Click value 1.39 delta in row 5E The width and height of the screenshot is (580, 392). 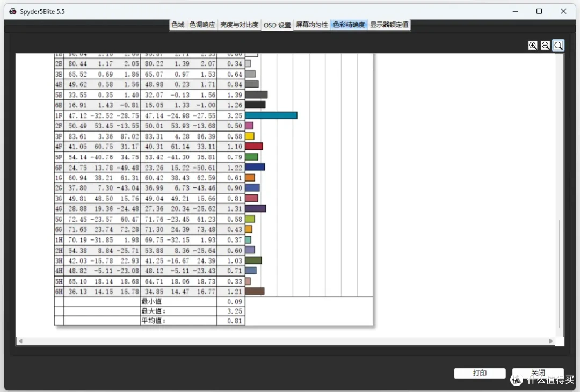235,95
